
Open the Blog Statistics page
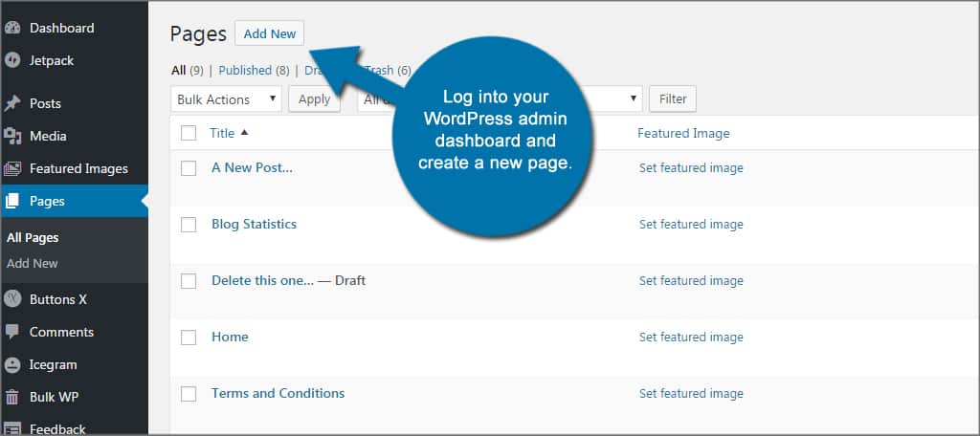tap(254, 224)
